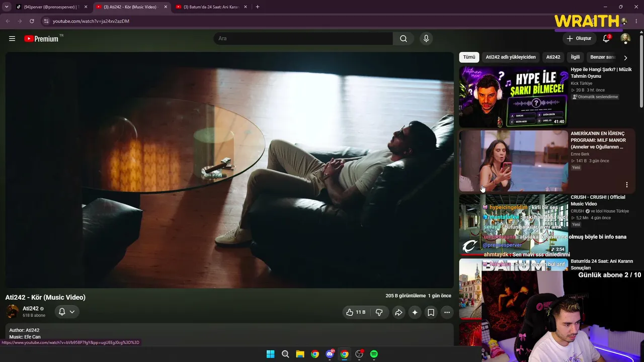Viewport: 644px width, 362px height.
Task: Open OBS Studio from the taskbar
Action: (359, 354)
